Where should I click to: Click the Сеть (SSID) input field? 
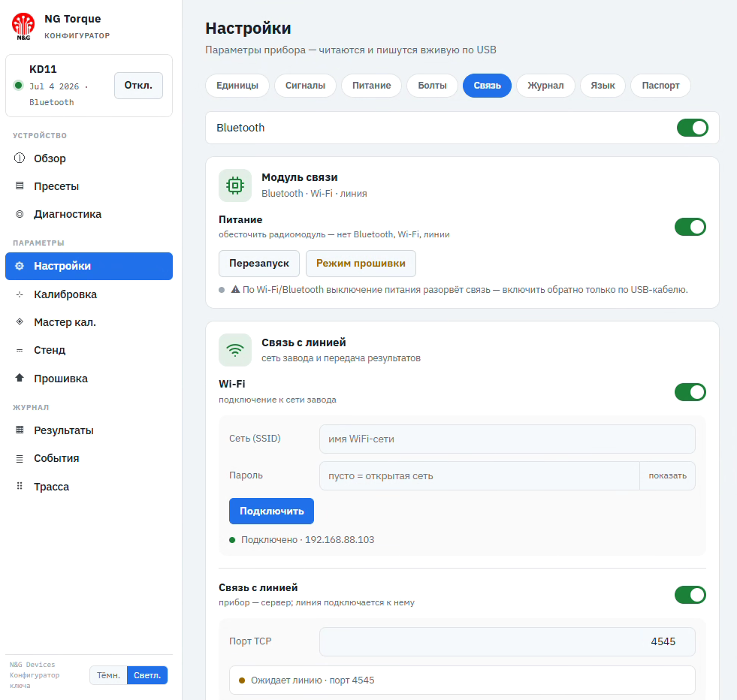click(507, 439)
